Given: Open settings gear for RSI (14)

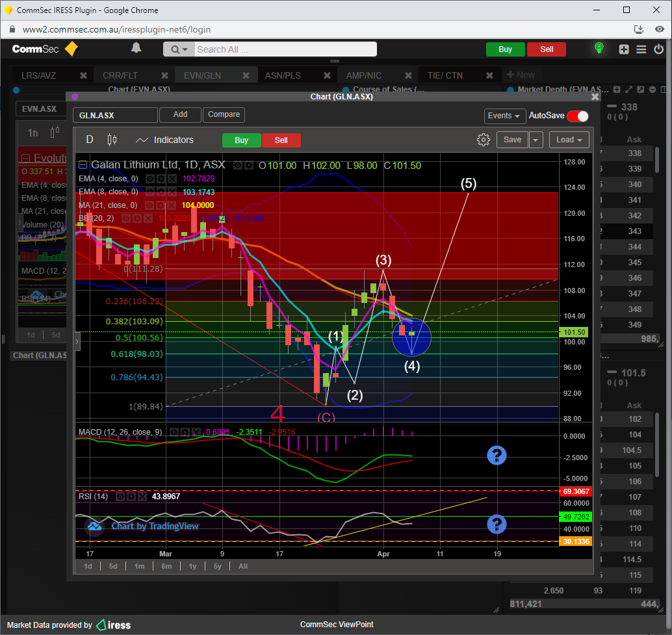Looking at the screenshot, I should click(x=131, y=497).
